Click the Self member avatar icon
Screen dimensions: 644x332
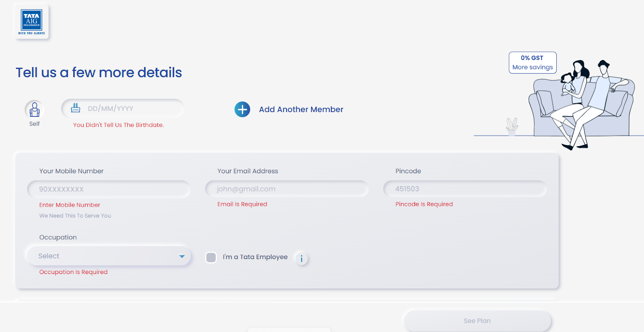coord(35,109)
